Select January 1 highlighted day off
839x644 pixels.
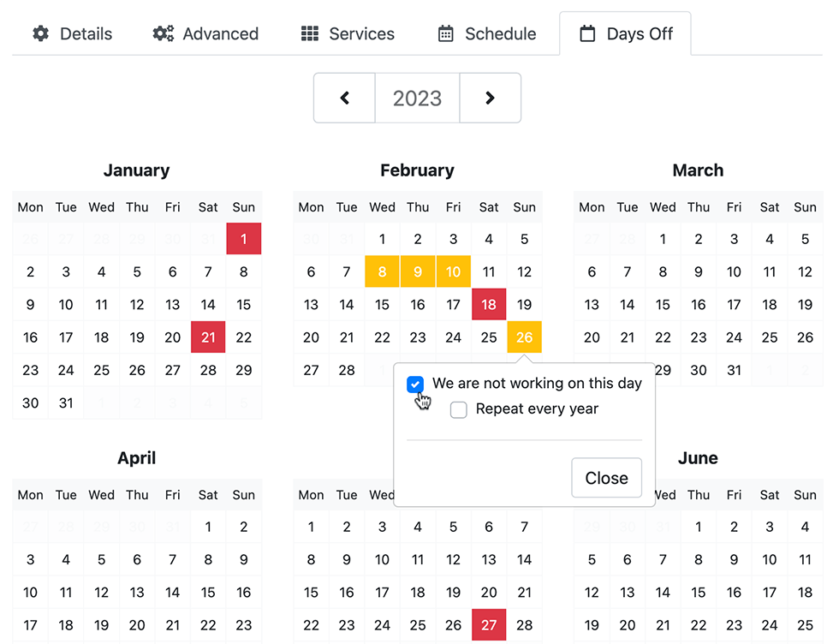click(243, 239)
